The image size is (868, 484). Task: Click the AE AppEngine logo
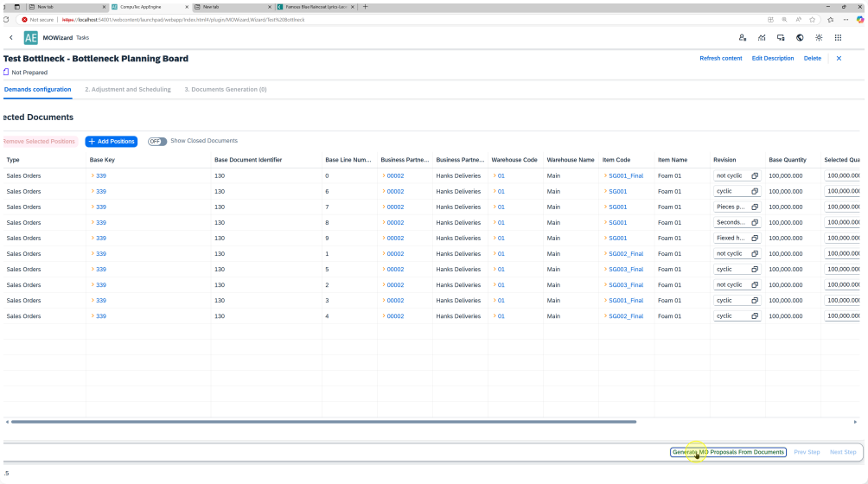coord(31,38)
